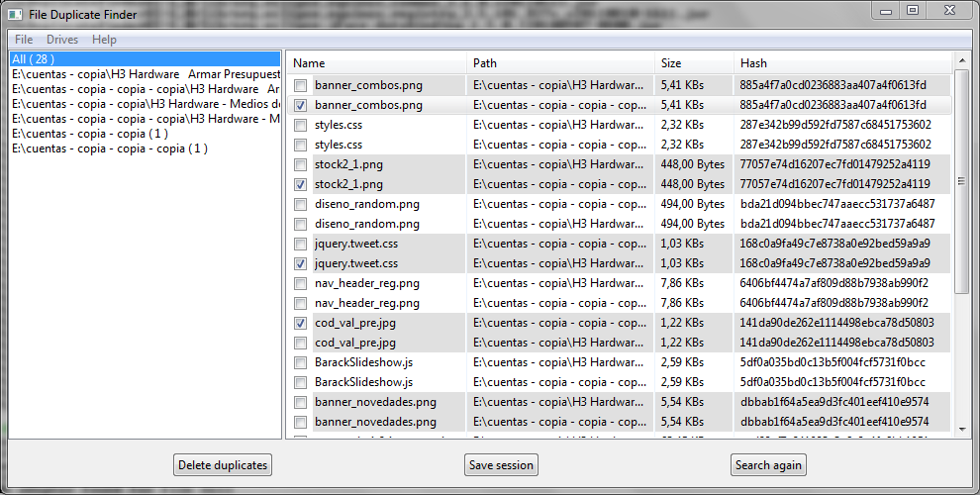Sort by the Hash column header
This screenshot has width=980, height=495.
tap(842, 63)
